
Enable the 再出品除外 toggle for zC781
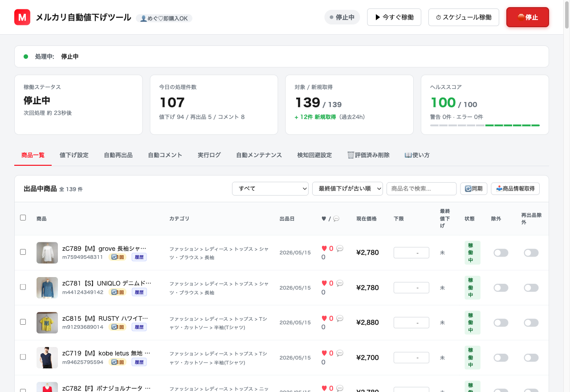pyautogui.click(x=531, y=288)
